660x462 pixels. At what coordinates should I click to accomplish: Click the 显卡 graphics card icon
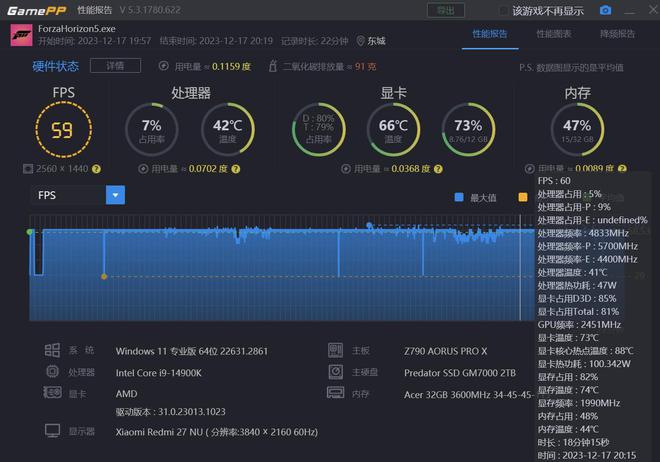pyautogui.click(x=52, y=393)
